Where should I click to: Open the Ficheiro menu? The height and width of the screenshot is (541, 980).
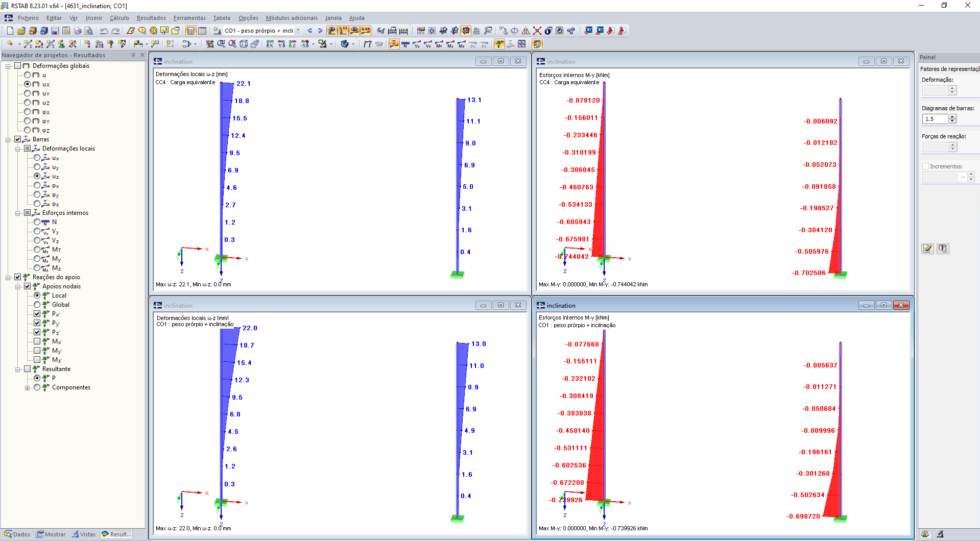point(28,18)
